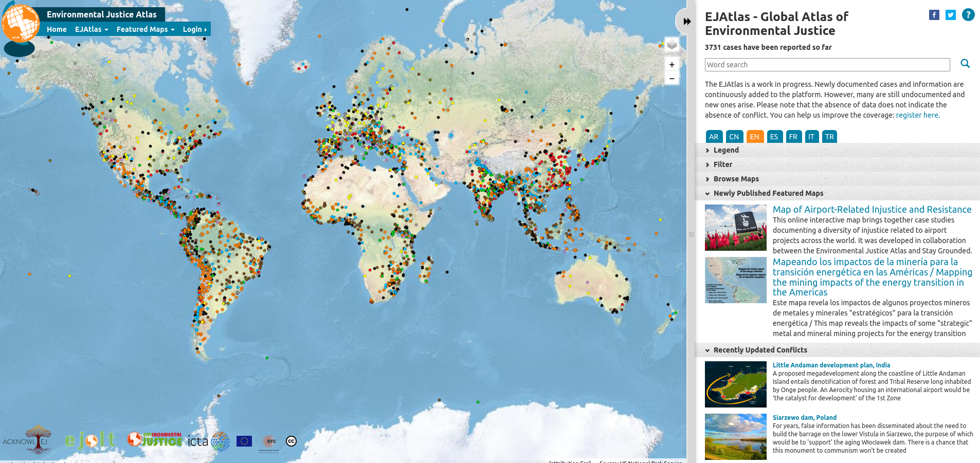Go to the Home menu item
The image size is (980, 463).
(57, 29)
